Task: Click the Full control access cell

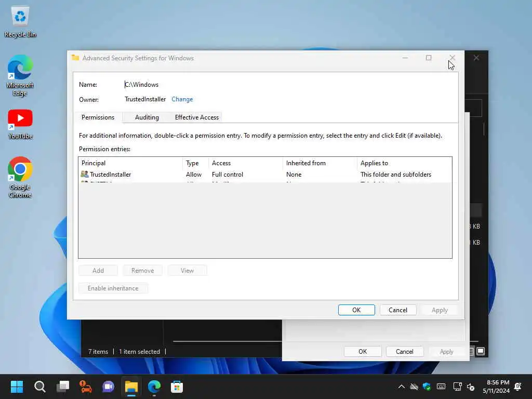Action: coord(228,175)
